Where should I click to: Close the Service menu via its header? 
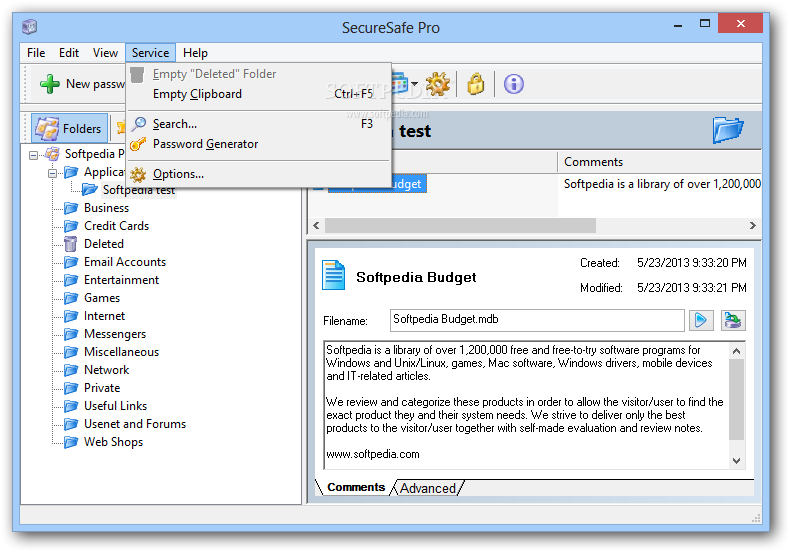pyautogui.click(x=151, y=53)
